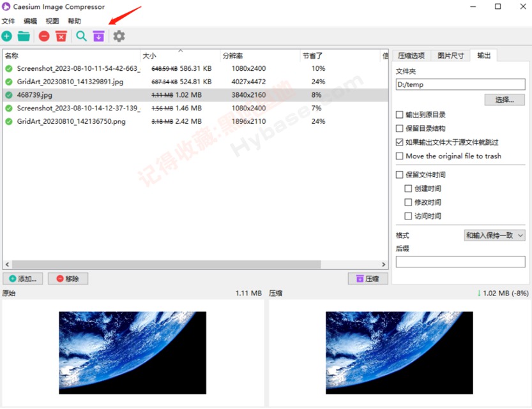Screen dimensions: 532x409
Task: Click the Caesium app logo in title bar
Action: (6, 6)
